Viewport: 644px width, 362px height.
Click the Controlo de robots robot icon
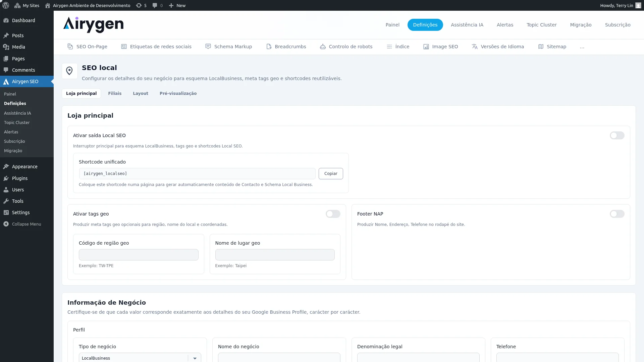323,47
